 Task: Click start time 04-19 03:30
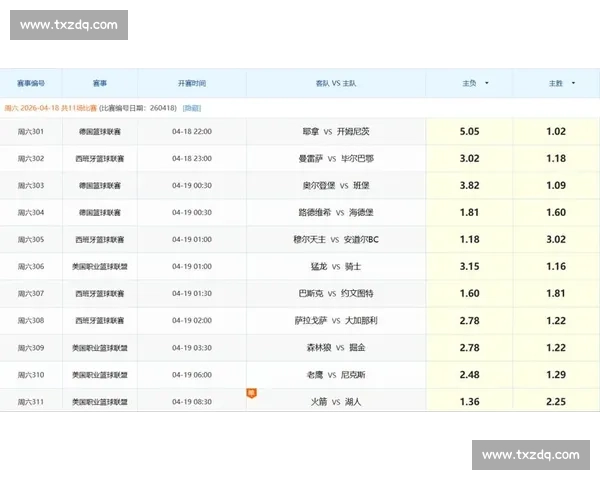(192, 348)
